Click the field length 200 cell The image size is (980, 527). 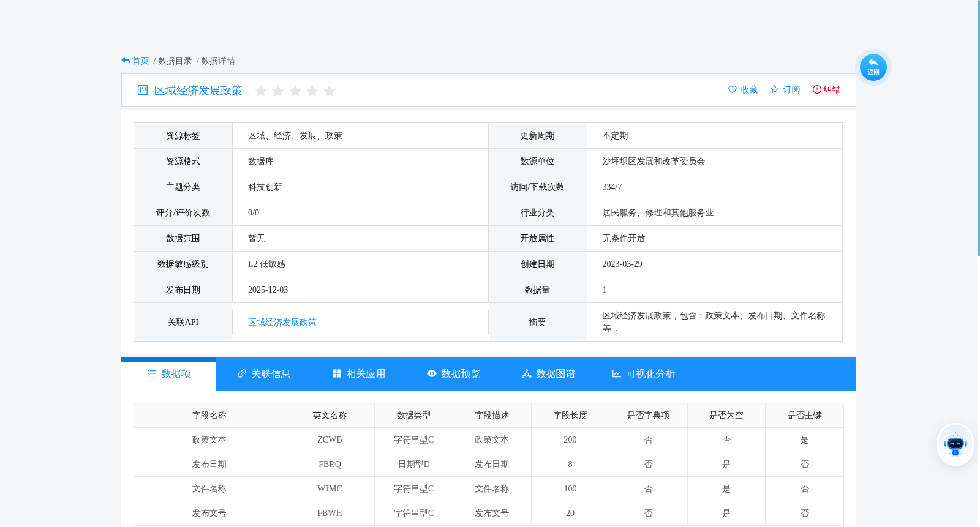coord(570,440)
